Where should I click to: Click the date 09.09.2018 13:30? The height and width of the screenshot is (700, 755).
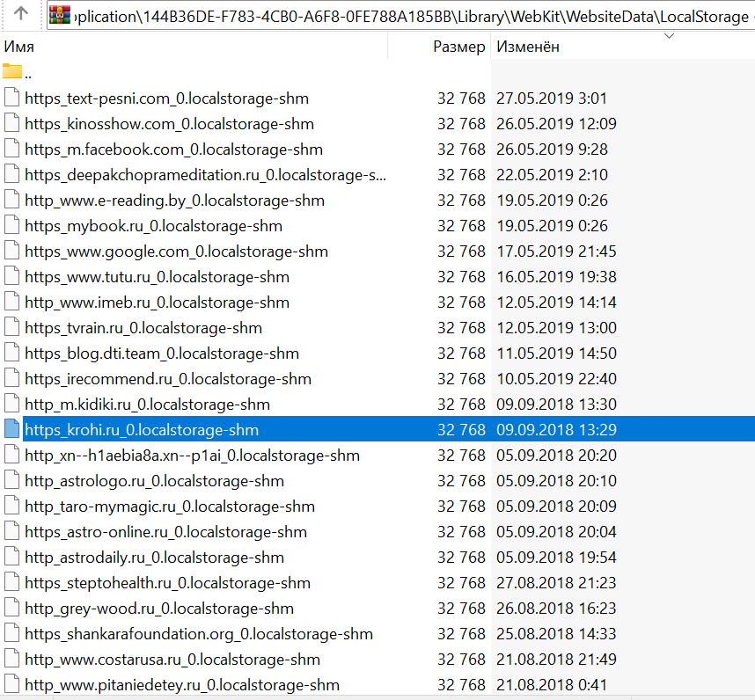[x=556, y=405]
